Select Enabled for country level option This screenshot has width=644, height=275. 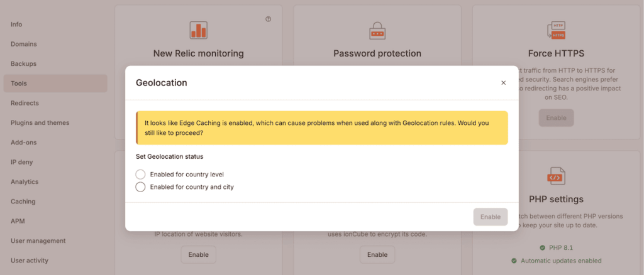(x=141, y=174)
